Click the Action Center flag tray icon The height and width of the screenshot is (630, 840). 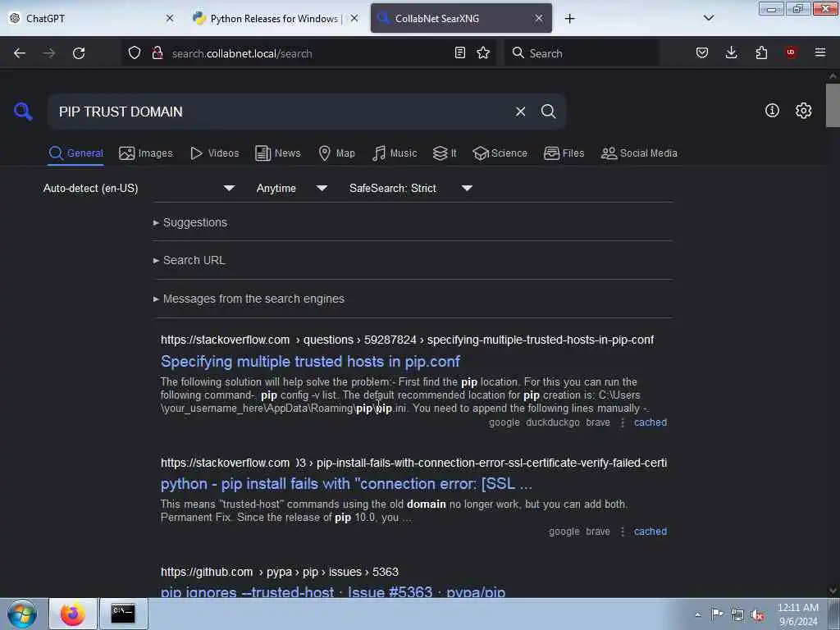coord(717,614)
